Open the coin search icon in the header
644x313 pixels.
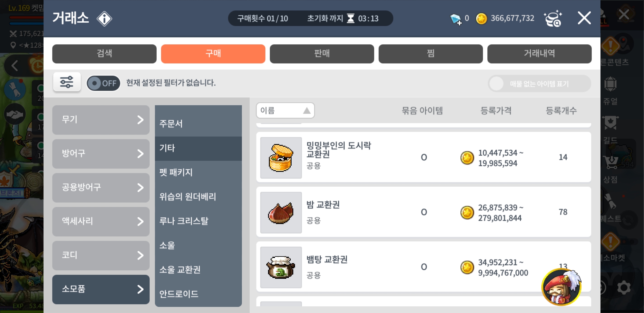pyautogui.click(x=553, y=19)
